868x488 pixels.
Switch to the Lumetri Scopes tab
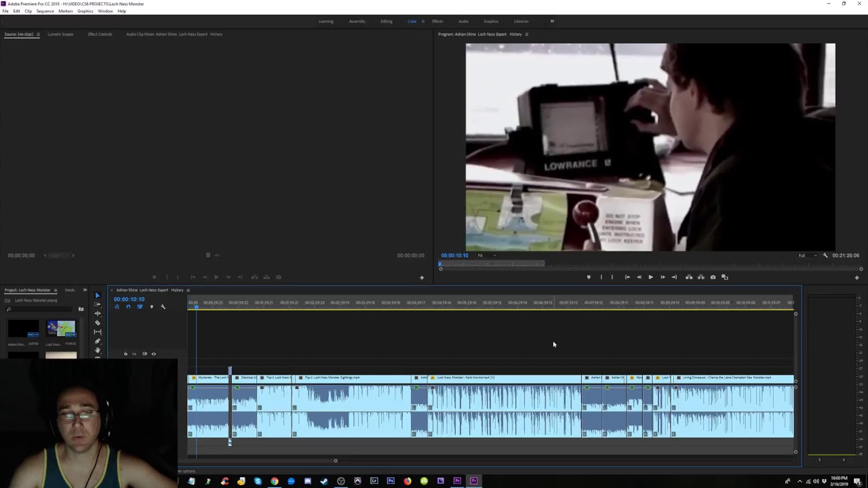click(x=60, y=34)
